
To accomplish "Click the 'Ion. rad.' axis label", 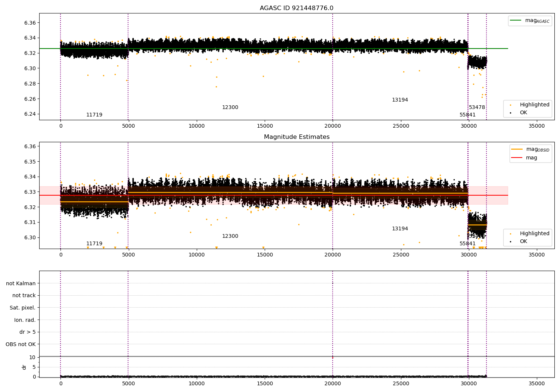I will click(x=25, y=320).
